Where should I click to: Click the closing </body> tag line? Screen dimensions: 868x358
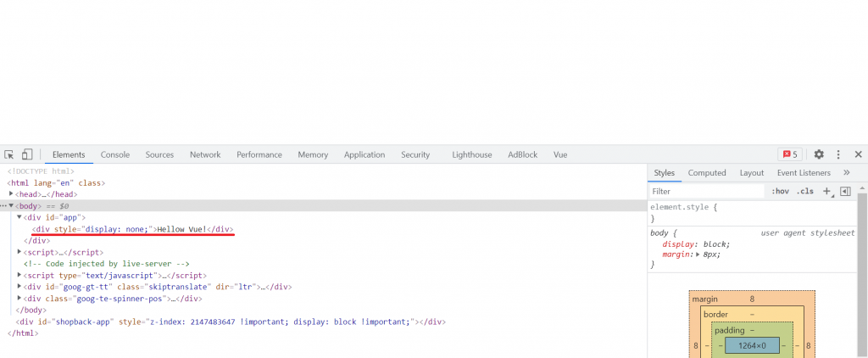[x=31, y=310]
